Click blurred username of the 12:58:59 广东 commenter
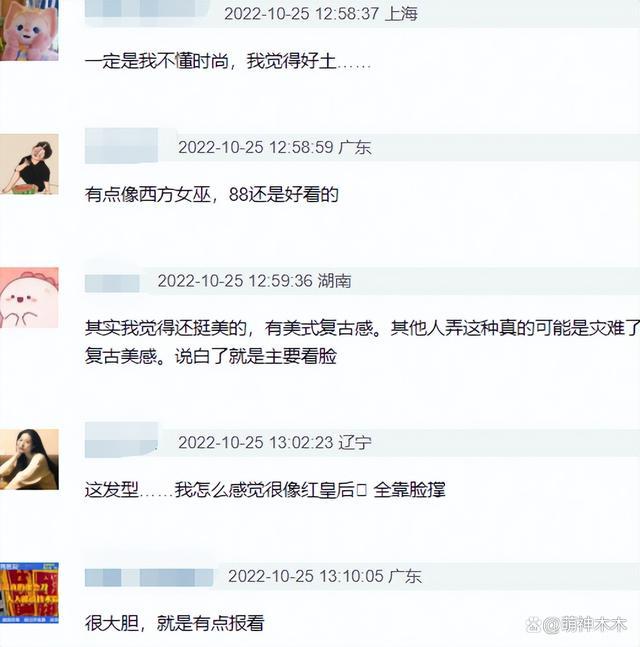This screenshot has height=647, width=640. (x=121, y=146)
